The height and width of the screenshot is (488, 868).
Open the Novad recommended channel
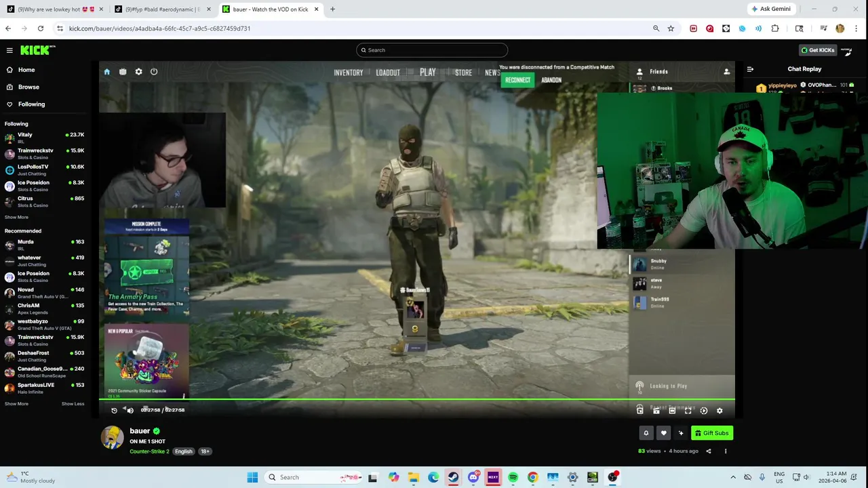tap(44, 293)
